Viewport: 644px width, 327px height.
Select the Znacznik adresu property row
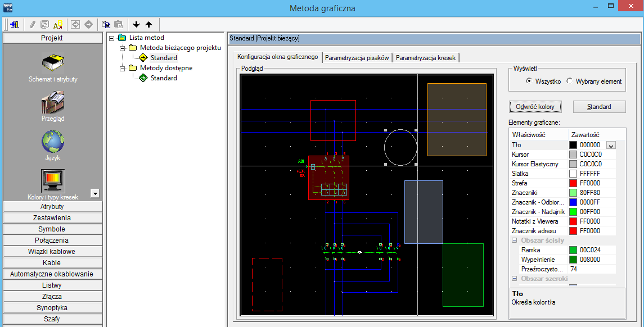click(562, 231)
